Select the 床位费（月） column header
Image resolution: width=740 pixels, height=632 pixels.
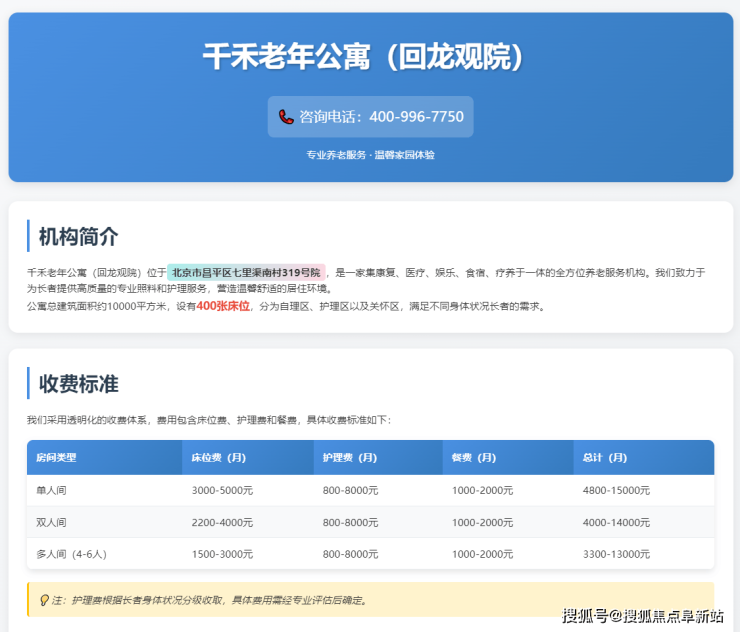(x=219, y=457)
